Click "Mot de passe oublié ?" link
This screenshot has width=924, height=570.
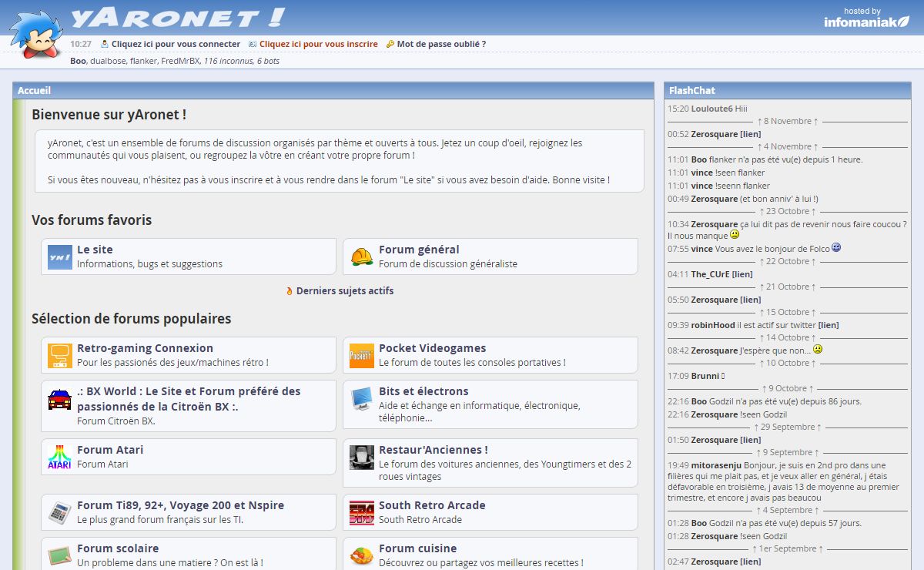(441, 44)
